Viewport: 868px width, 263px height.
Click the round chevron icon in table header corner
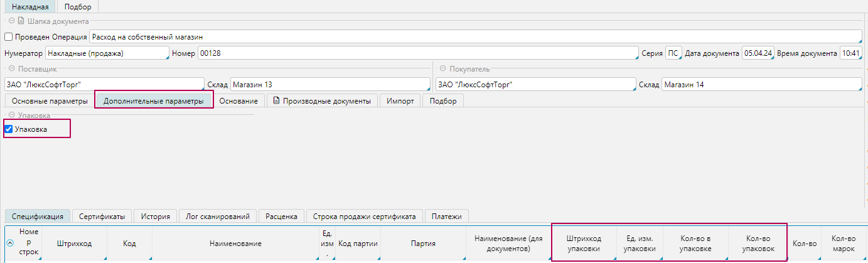pyautogui.click(x=10, y=244)
